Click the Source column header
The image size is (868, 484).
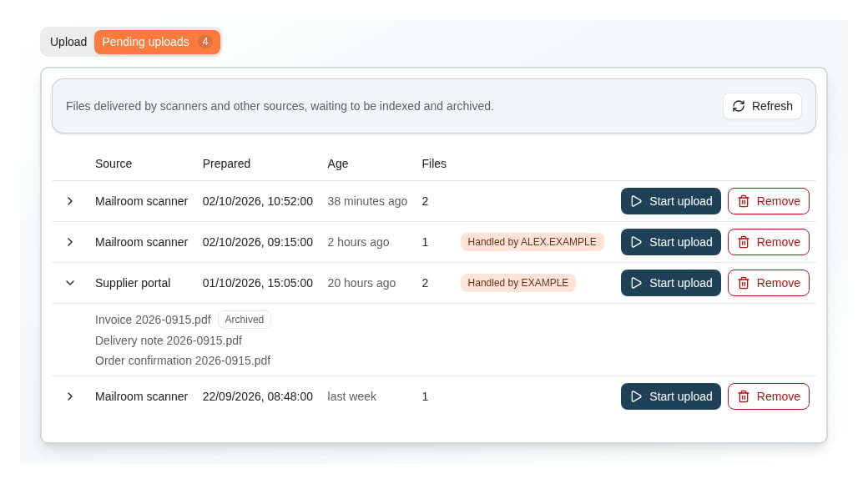point(114,164)
